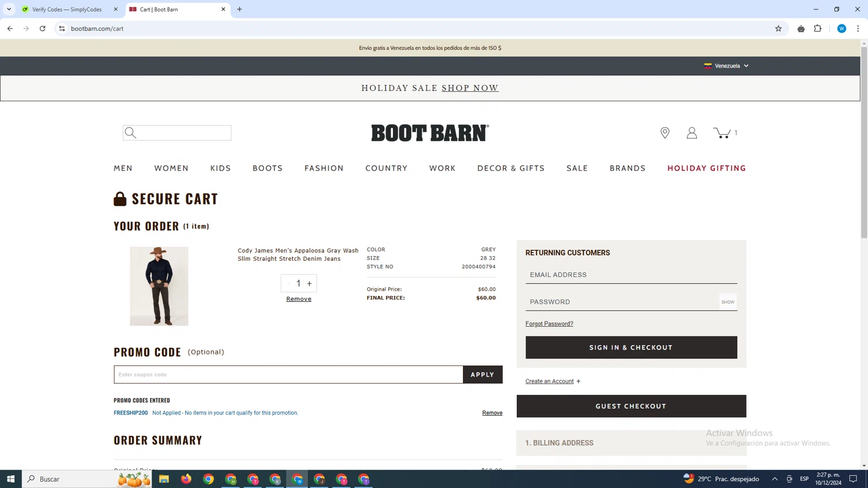Toggle SHOW password visibility
868x488 pixels.
[728, 302]
